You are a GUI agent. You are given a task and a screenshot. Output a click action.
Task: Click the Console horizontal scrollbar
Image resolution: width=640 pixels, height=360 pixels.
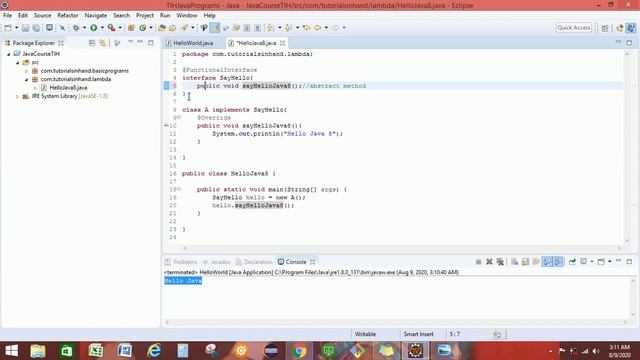(396, 322)
